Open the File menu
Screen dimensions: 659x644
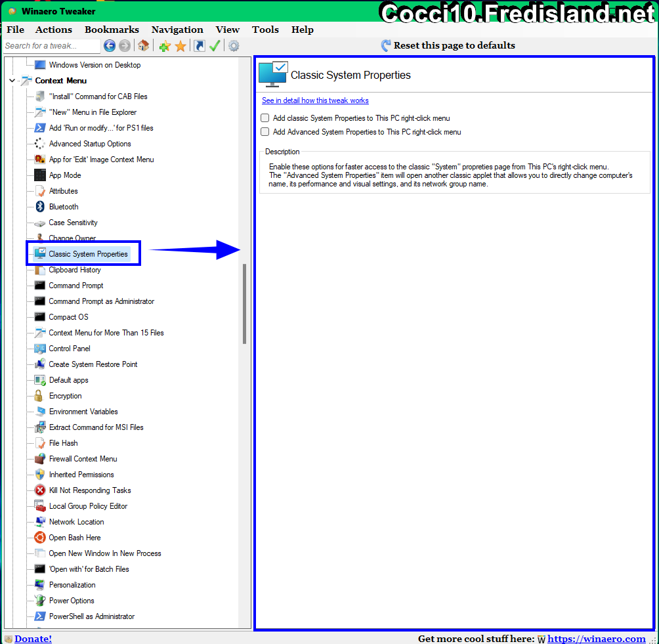pyautogui.click(x=16, y=30)
